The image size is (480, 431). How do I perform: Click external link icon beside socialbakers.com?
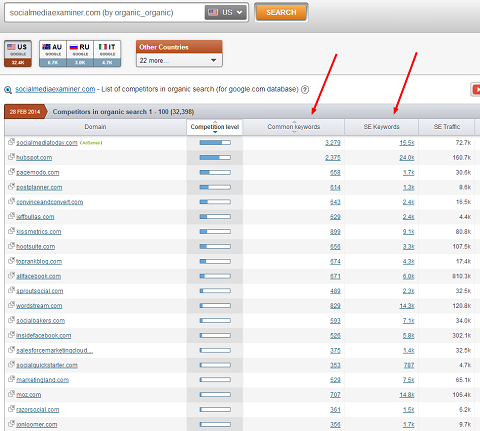point(11,320)
